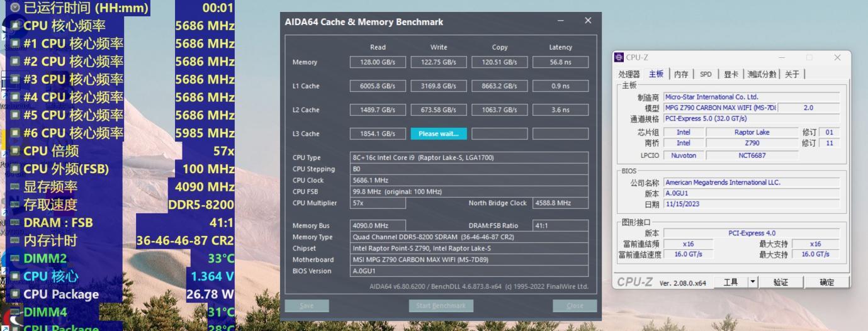Screen dimensions: 868x331
Task: Click the memory icon beside DRAM : FSB
Action: click(15, 223)
